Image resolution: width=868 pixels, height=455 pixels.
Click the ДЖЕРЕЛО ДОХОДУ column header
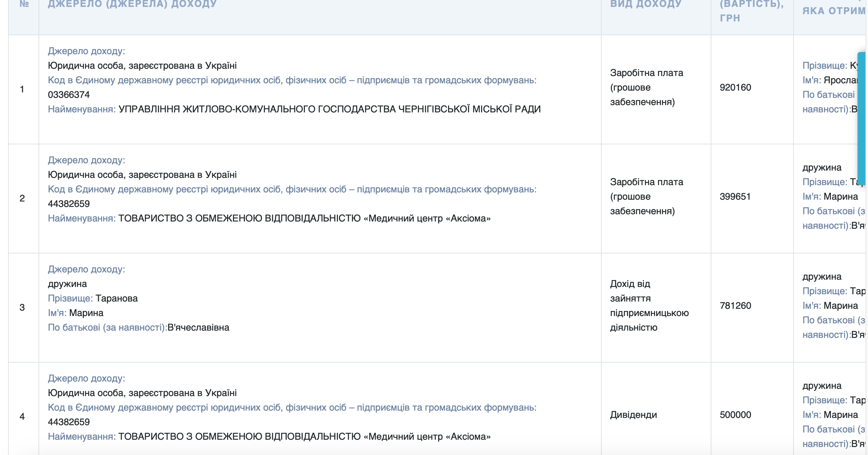coord(132,4)
